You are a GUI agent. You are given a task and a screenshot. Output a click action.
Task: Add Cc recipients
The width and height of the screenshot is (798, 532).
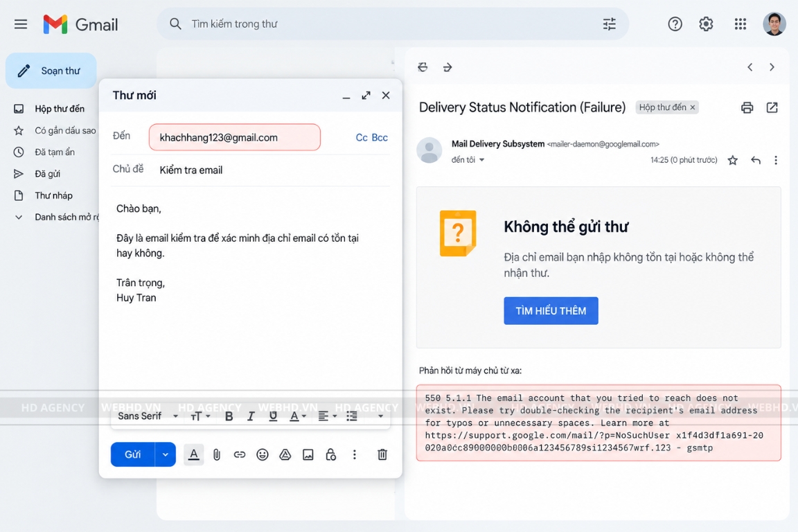point(362,137)
